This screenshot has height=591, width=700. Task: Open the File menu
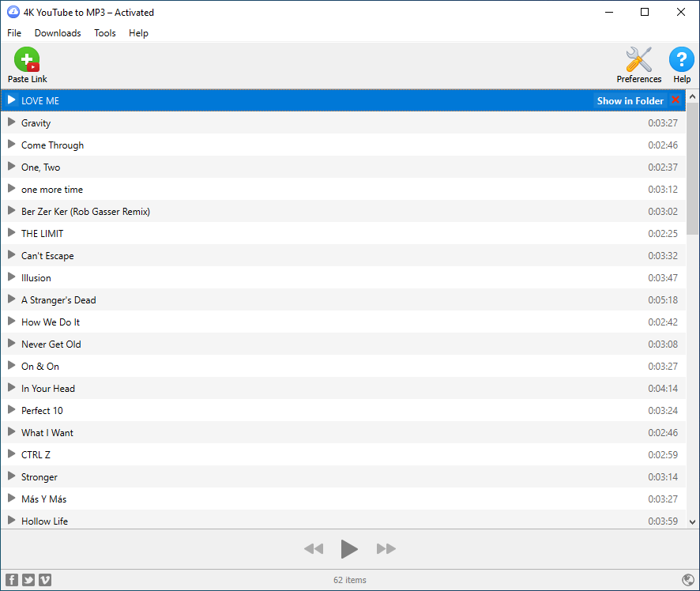pyautogui.click(x=14, y=33)
